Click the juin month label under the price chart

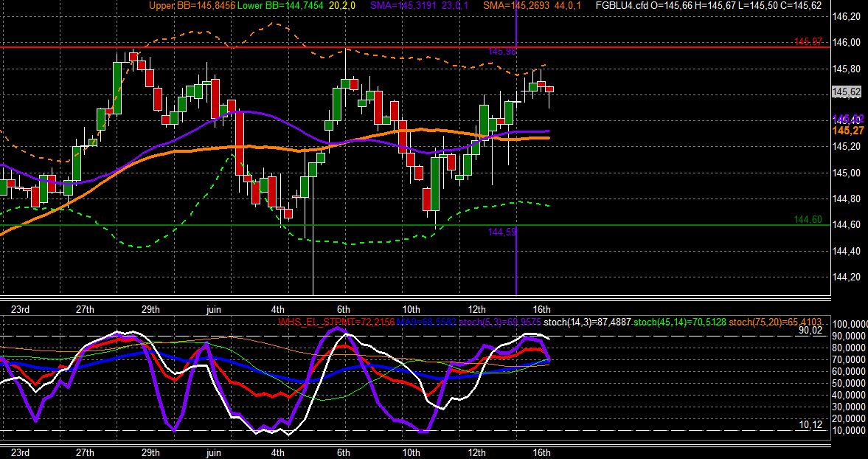tap(213, 309)
